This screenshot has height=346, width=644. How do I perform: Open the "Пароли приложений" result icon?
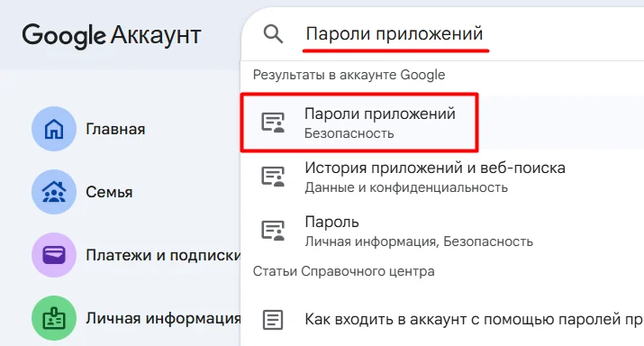[x=273, y=122]
